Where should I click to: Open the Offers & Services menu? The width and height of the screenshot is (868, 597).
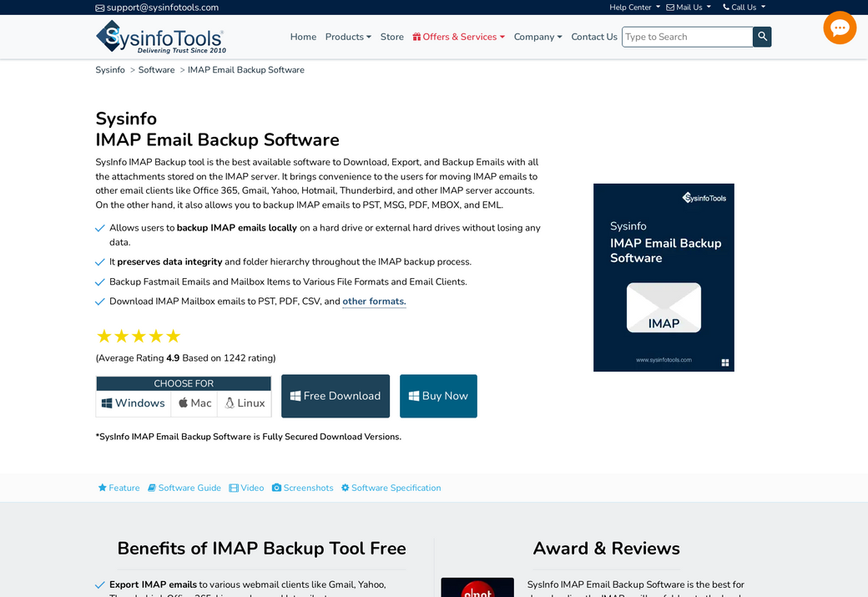458,37
